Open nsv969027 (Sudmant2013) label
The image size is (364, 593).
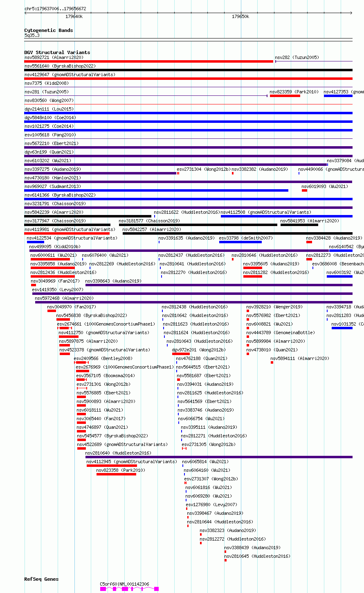[53, 187]
